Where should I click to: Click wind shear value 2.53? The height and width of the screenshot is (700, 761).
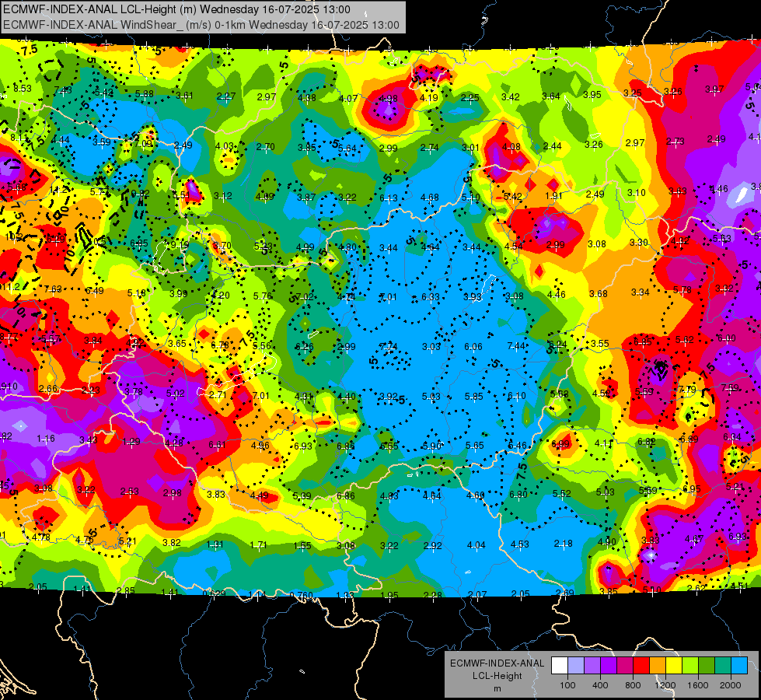pos(130,492)
